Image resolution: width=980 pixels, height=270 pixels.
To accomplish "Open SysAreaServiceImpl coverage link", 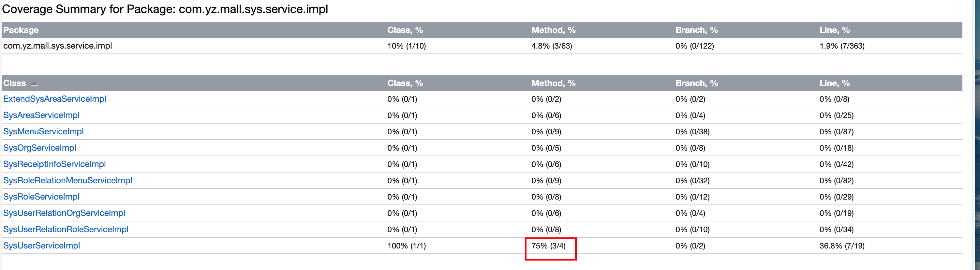I will tap(41, 115).
